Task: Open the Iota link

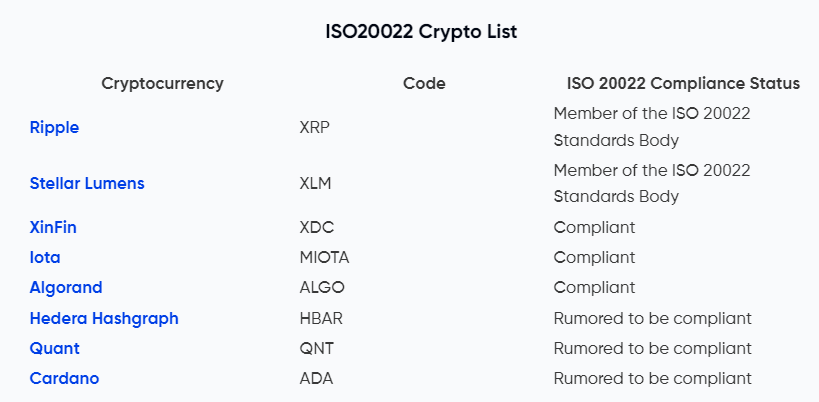Action: (x=45, y=257)
